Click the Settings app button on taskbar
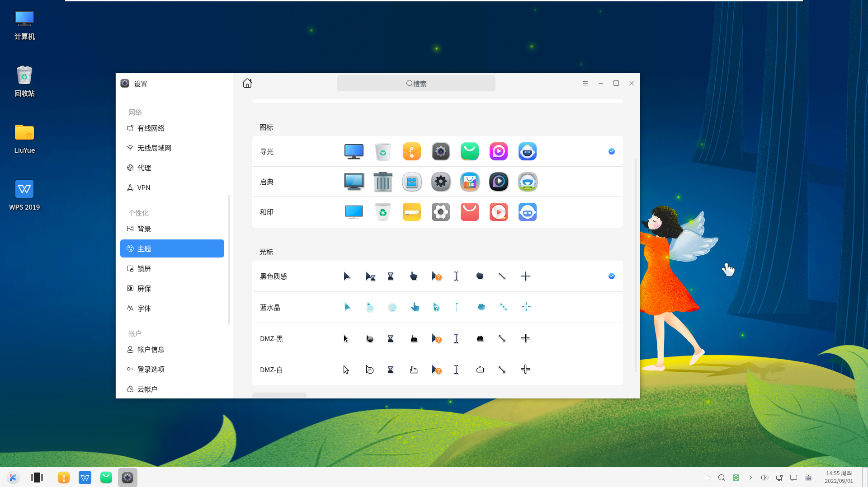This screenshot has height=487, width=868. point(127,478)
